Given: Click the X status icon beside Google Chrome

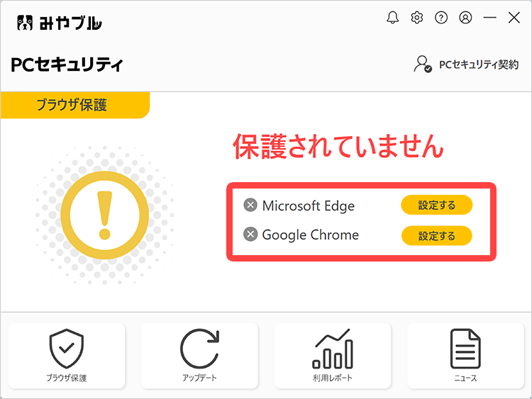Looking at the screenshot, I should coord(250,235).
